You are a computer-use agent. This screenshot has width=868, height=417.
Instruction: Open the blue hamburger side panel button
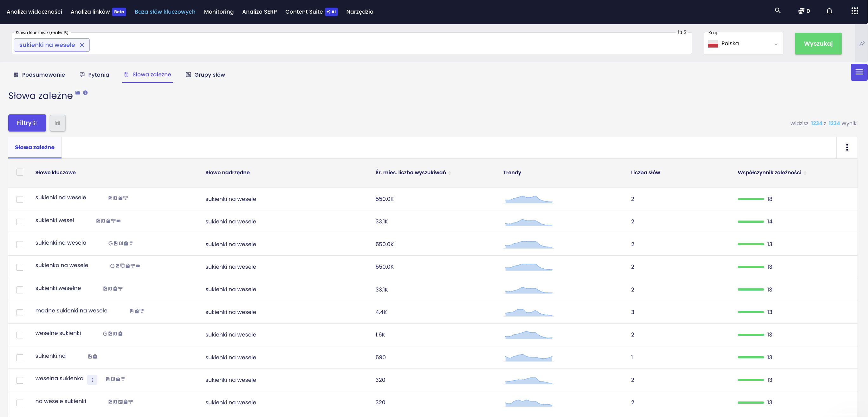(859, 72)
